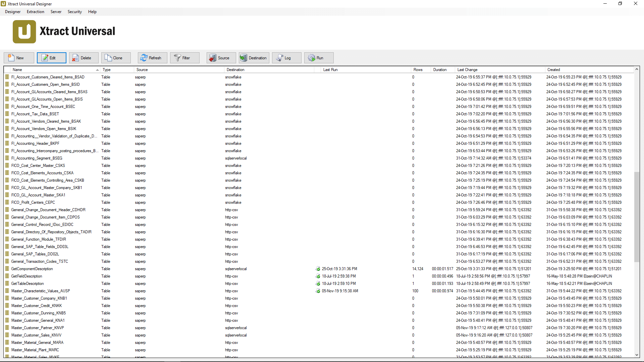Select General_Transaction_Codes_TSTC extraction
The image size is (644, 362).
tap(40, 261)
